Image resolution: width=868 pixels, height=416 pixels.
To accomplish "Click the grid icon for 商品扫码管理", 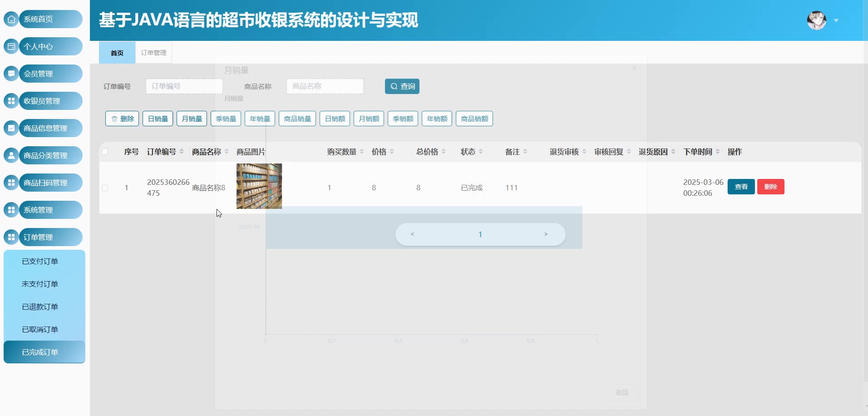I will tap(11, 183).
